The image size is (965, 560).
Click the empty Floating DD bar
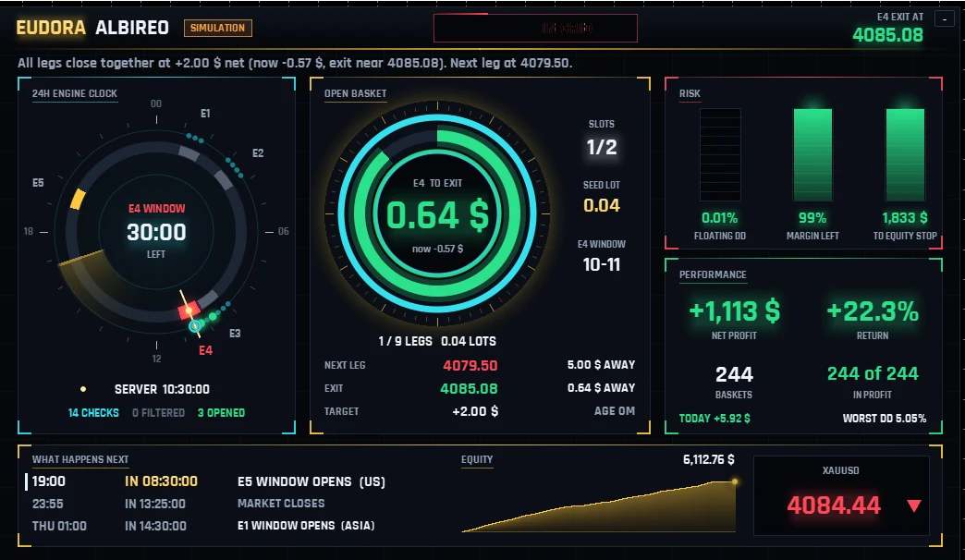(720, 155)
